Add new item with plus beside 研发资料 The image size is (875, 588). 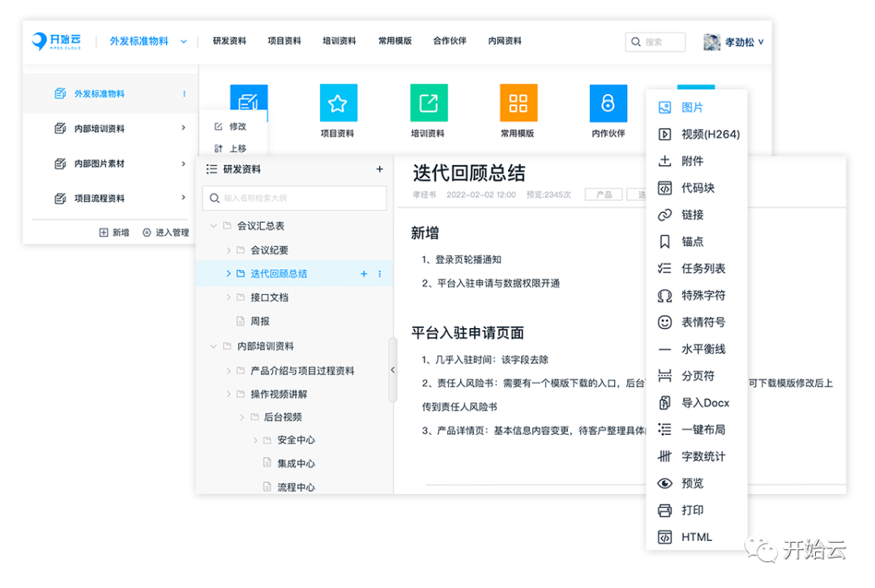pyautogui.click(x=379, y=169)
